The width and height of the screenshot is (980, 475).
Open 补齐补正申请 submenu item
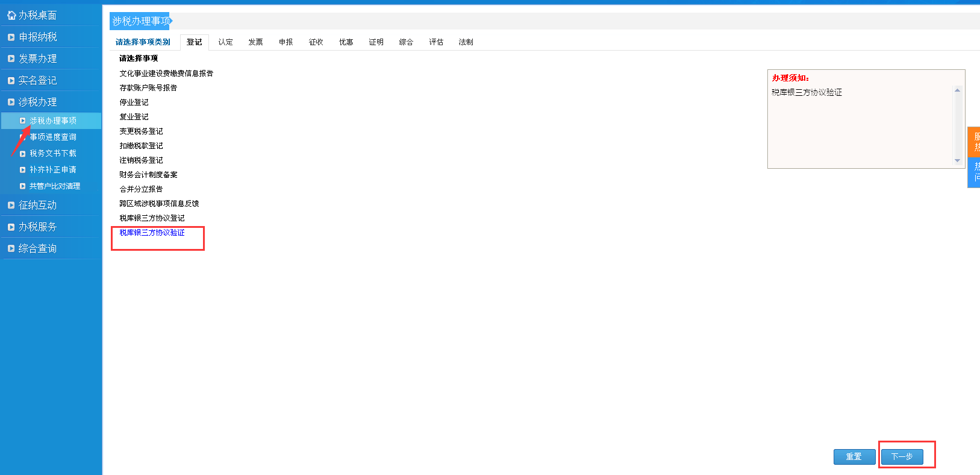click(x=53, y=170)
